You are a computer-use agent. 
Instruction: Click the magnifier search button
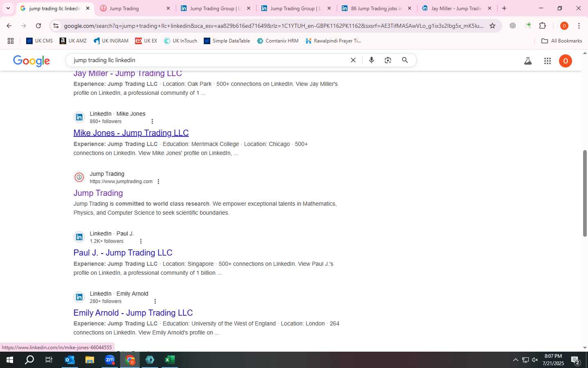click(x=405, y=60)
